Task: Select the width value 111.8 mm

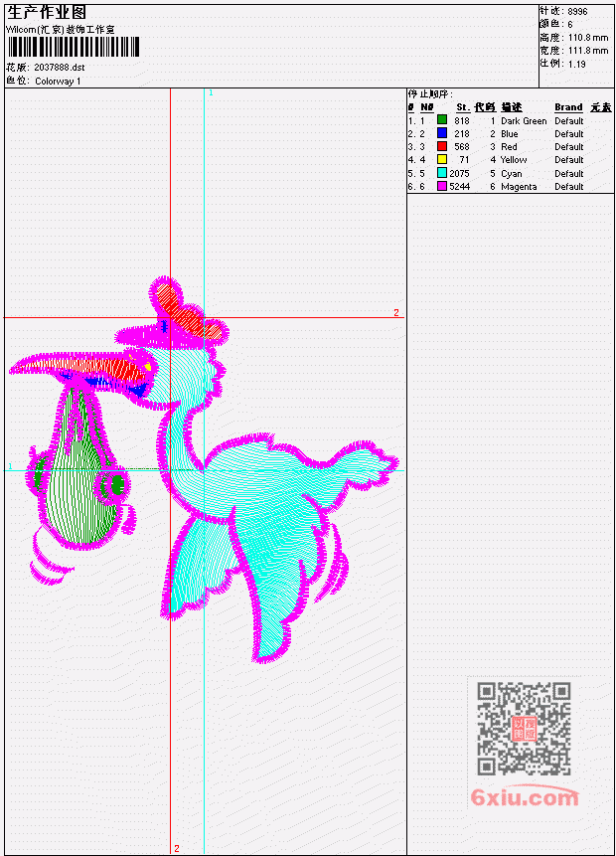Action: pos(588,51)
